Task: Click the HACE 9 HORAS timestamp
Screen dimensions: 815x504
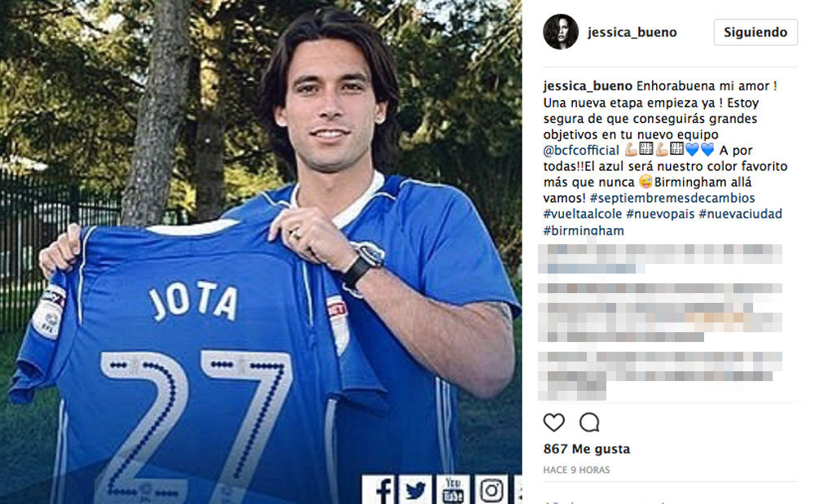Action: pos(576,470)
